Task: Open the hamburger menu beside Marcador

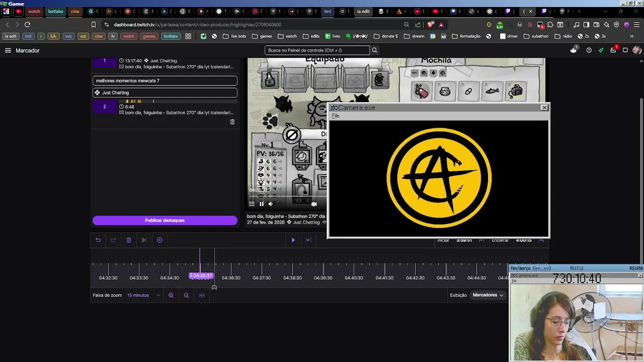Action: tap(8, 50)
